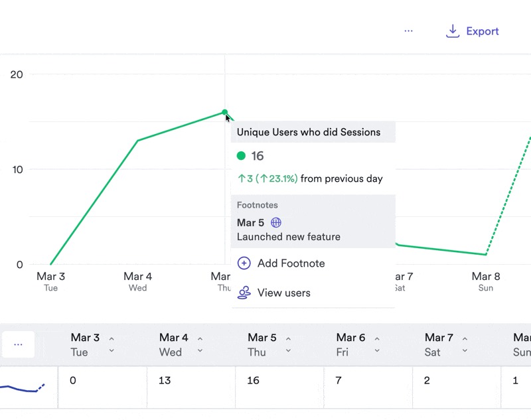Click the up chevron on Mar 7 column
The image size is (531, 420).
(465, 339)
